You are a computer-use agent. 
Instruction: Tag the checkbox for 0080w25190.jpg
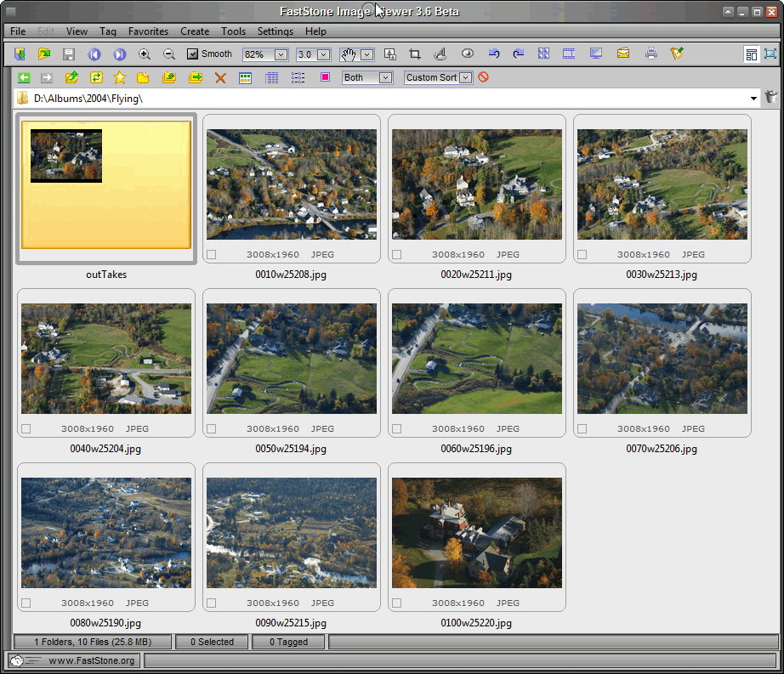[26, 603]
